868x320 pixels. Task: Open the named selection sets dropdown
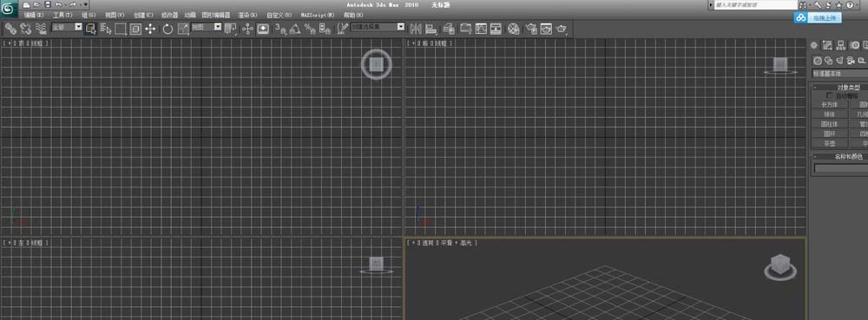[x=378, y=27]
